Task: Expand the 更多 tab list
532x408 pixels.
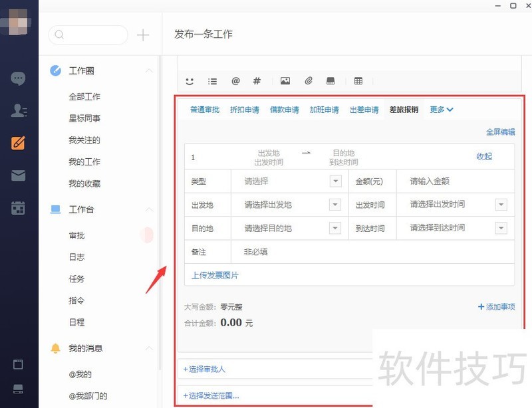Action: click(440, 110)
